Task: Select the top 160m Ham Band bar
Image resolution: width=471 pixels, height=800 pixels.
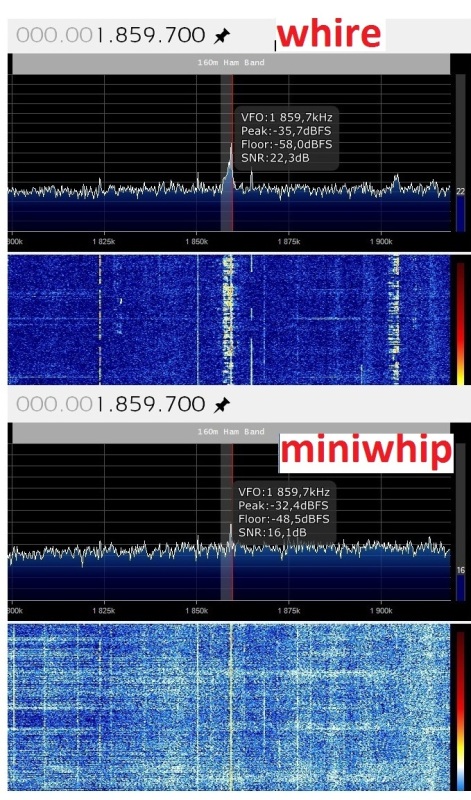Action: coord(231,63)
